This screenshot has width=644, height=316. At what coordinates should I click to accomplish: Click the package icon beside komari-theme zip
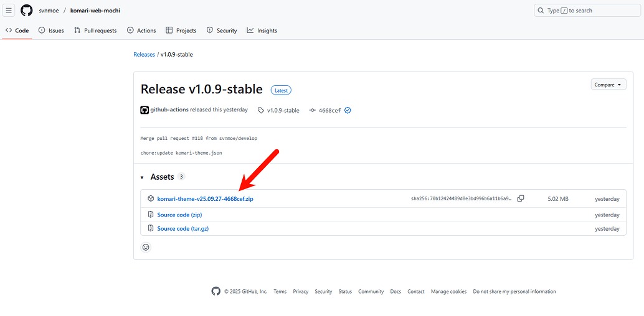click(x=151, y=198)
